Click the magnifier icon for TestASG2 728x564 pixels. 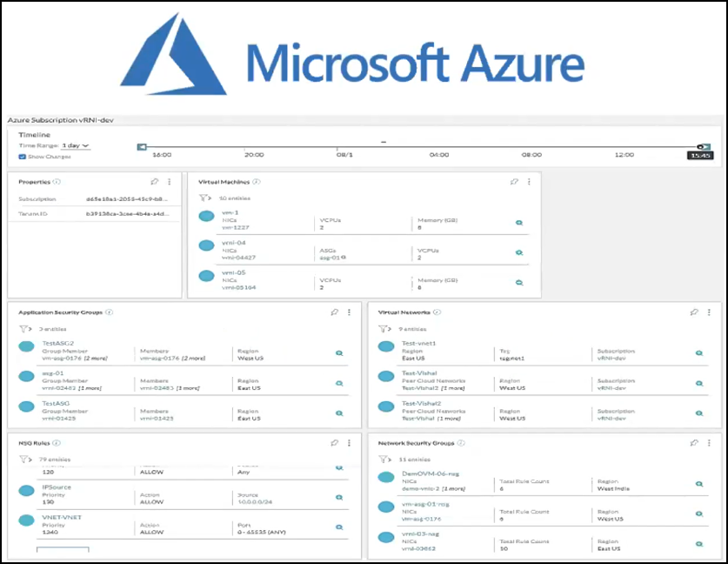pyautogui.click(x=339, y=353)
